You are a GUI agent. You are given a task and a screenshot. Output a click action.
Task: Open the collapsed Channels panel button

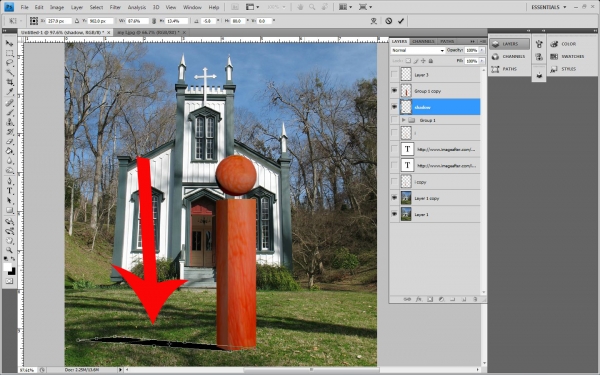[x=510, y=57]
